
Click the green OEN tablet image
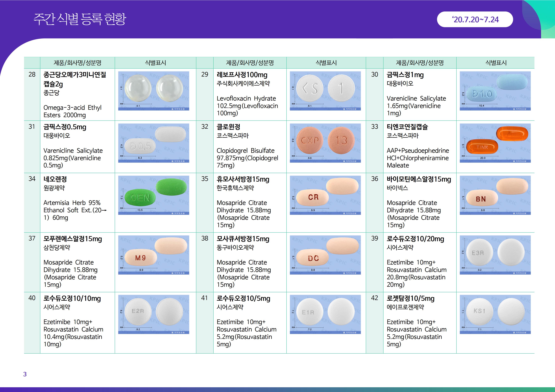pos(153,195)
